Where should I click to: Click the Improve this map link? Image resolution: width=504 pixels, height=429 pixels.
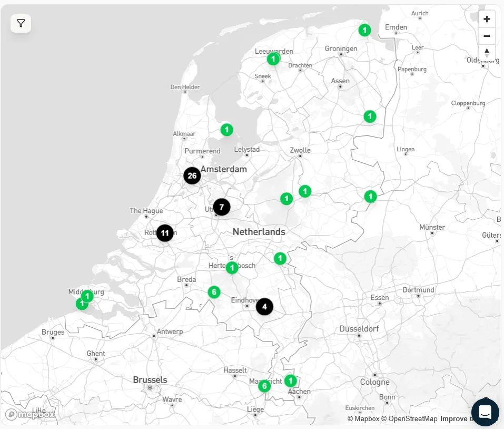[456, 418]
